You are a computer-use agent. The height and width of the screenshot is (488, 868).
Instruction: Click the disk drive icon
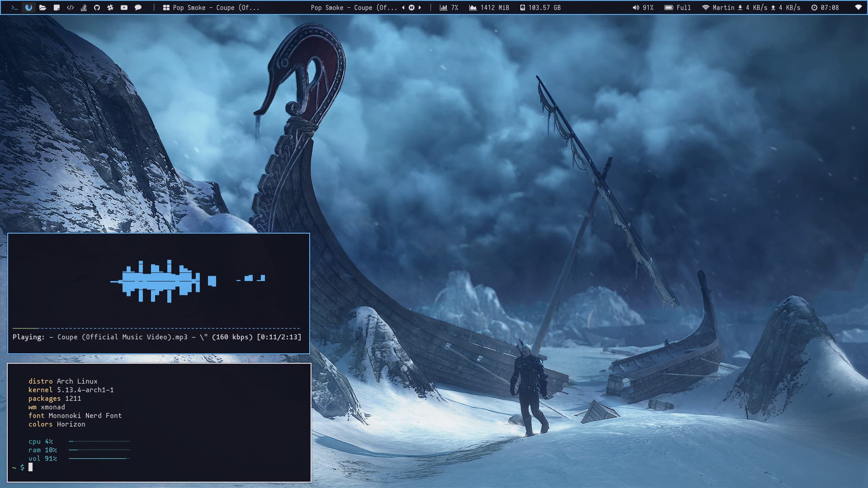click(523, 8)
